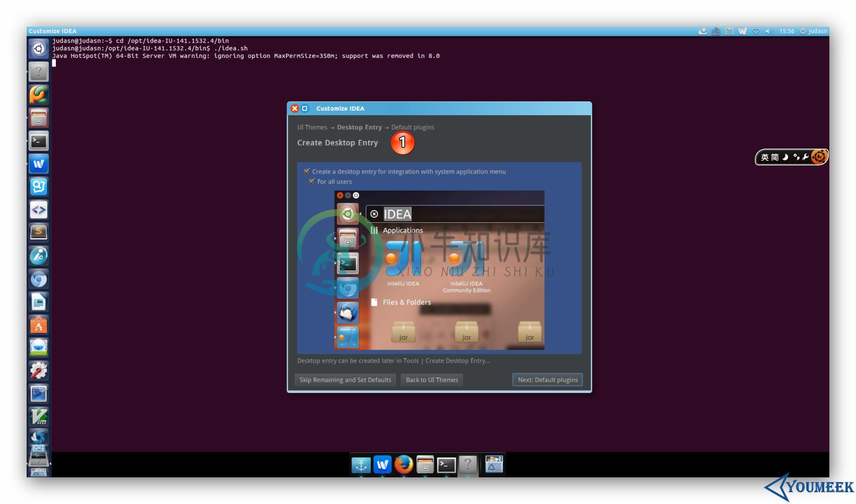Click the keyboard input indicator in tray
Viewport: 856px width, 504px height.
[716, 31]
